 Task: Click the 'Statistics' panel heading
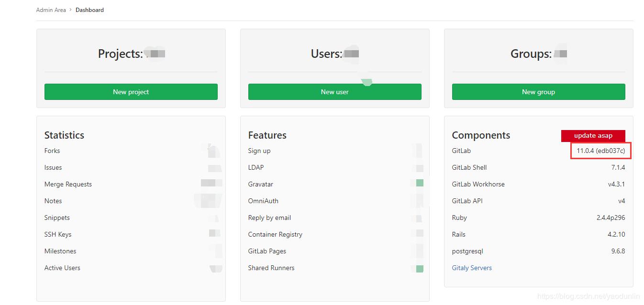[64, 135]
